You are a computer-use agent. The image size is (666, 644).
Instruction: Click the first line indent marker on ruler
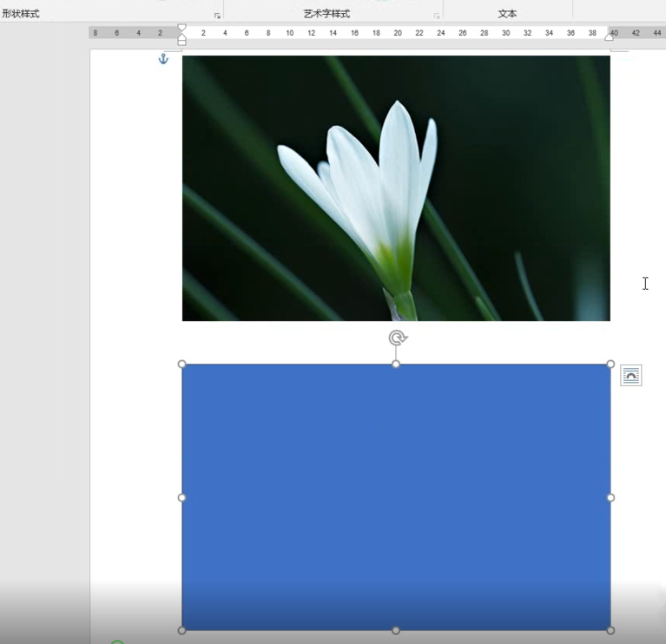coord(181,28)
